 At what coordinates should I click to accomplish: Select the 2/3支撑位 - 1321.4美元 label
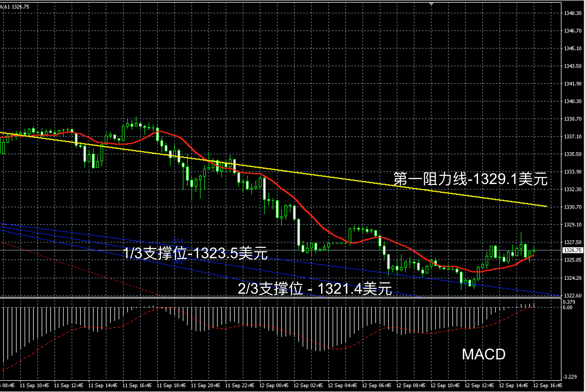tap(315, 288)
